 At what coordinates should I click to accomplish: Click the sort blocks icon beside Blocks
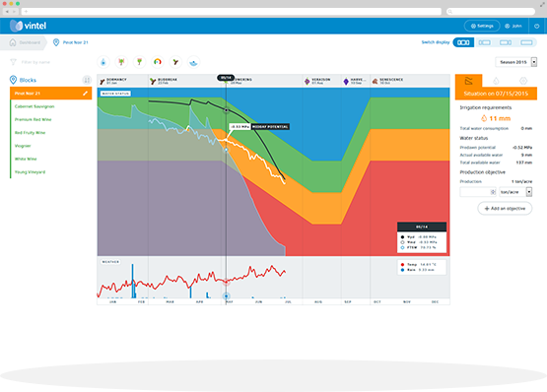tap(87, 80)
